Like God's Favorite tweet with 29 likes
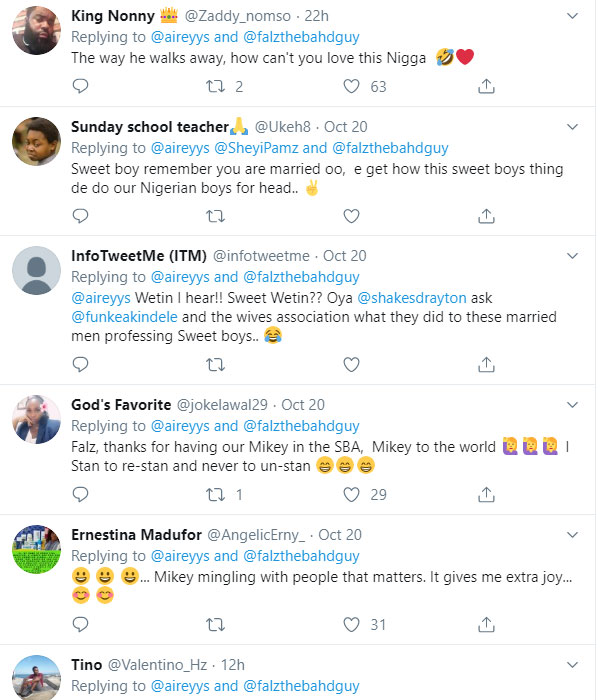Viewport: 600px width, 700px height. pos(351,494)
